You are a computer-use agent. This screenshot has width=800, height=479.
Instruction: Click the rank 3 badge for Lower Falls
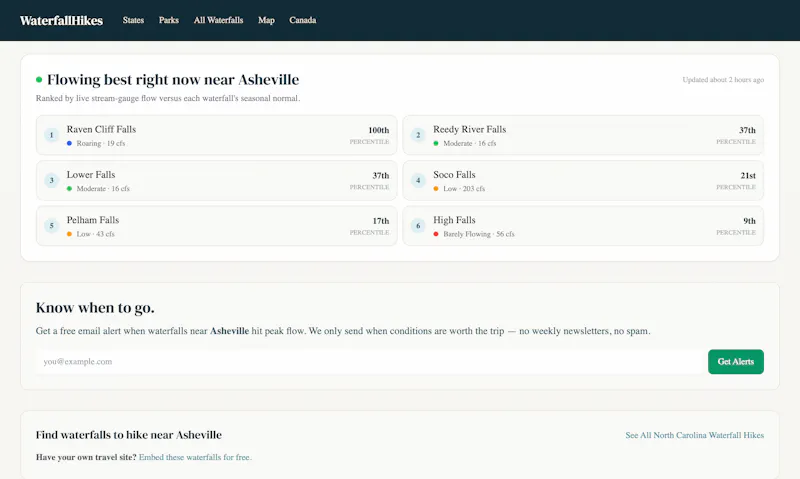[x=52, y=180]
